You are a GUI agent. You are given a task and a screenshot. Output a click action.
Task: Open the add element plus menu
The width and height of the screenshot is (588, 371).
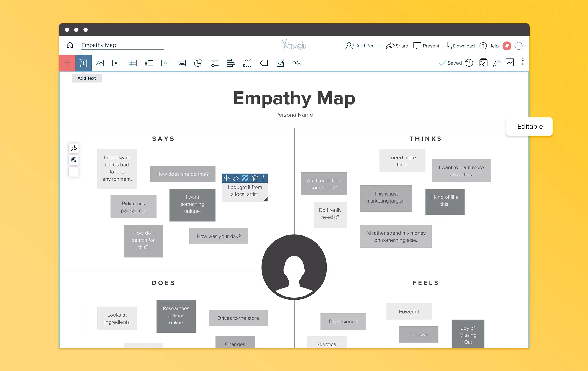[67, 63]
